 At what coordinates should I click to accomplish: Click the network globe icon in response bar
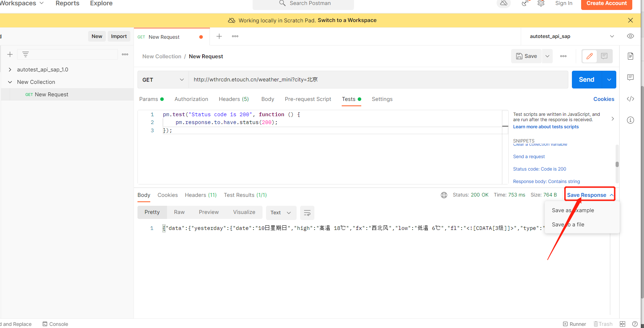point(444,195)
